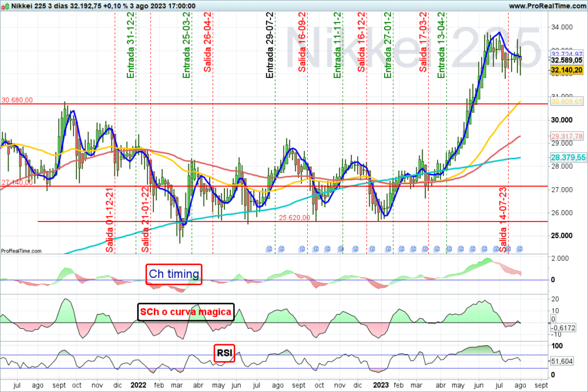Image resolution: width=588 pixels, height=392 pixels.
Task: Select the RSI annotation box
Action: (x=225, y=354)
